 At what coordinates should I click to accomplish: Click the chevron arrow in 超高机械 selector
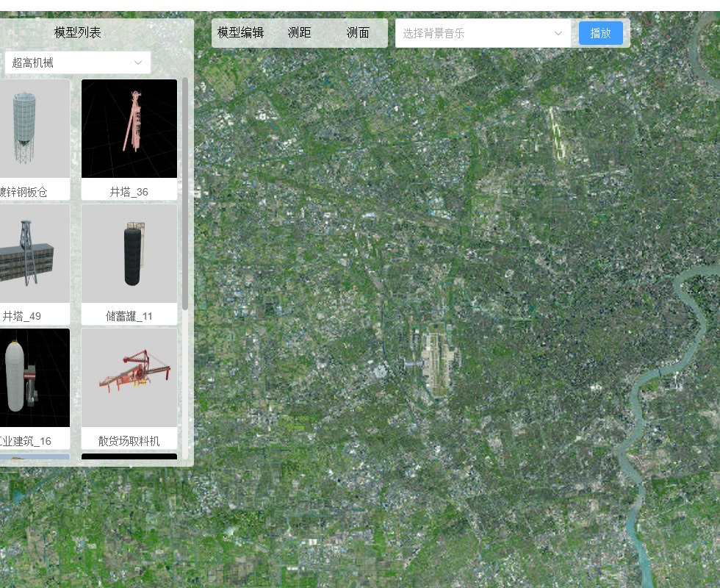[x=138, y=62]
